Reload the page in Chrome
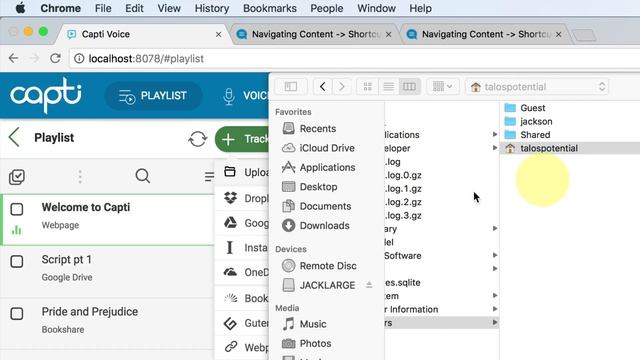This screenshot has height=360, width=640. (x=56, y=58)
